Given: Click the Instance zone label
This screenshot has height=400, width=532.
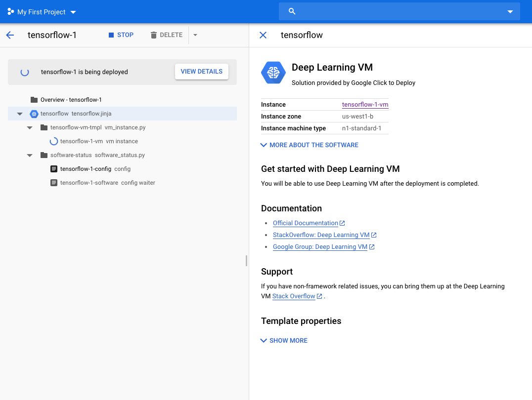Looking at the screenshot, I should point(281,116).
